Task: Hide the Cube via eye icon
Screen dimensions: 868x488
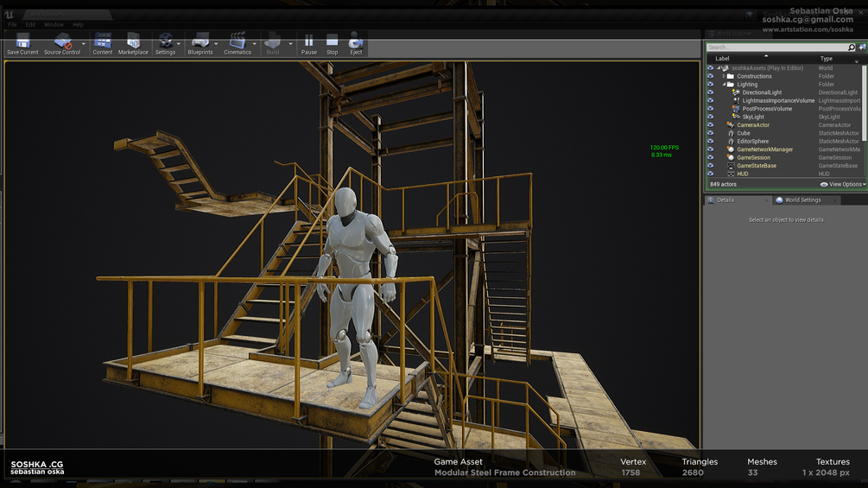Action: point(710,133)
